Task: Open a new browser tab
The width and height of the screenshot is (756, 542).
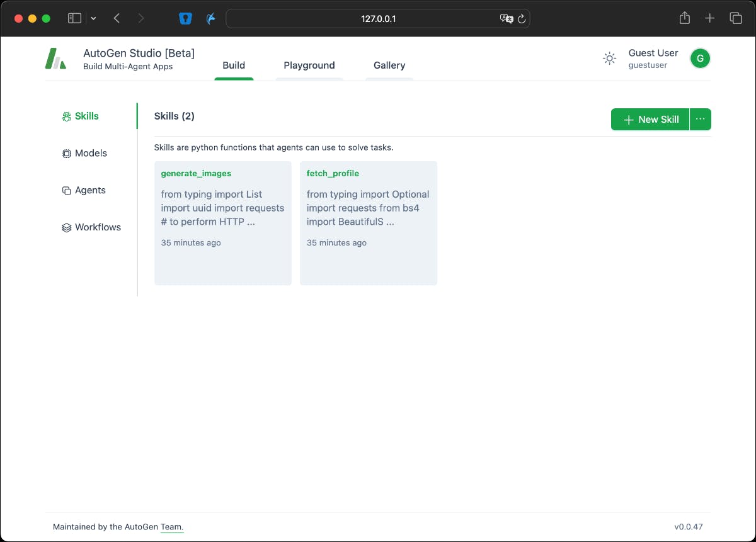Action: (710, 18)
